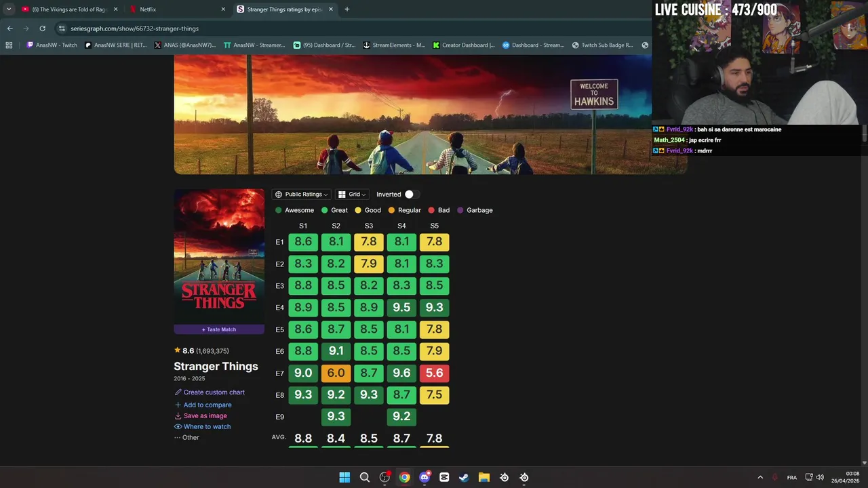
Task: Open Google Chrome from the taskbar
Action: (404, 477)
